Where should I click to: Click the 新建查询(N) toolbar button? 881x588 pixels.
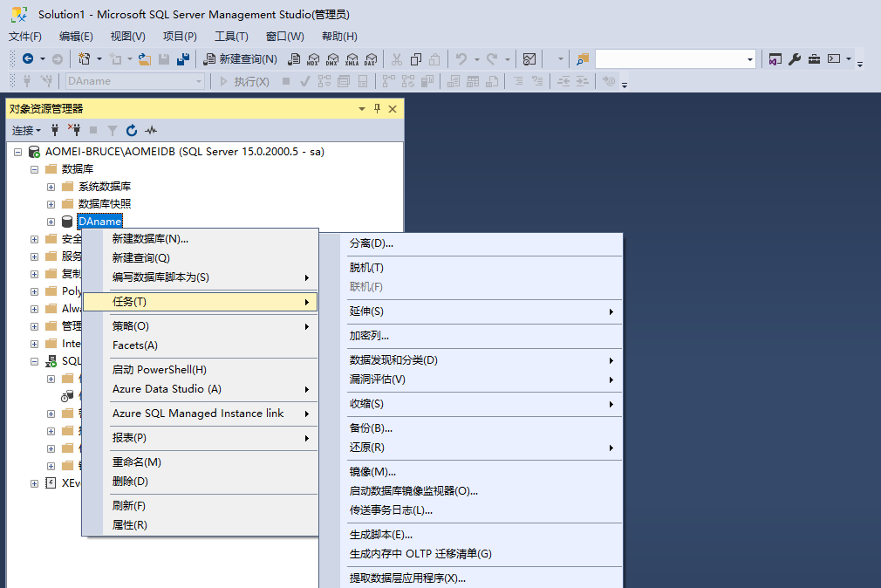click(x=241, y=59)
